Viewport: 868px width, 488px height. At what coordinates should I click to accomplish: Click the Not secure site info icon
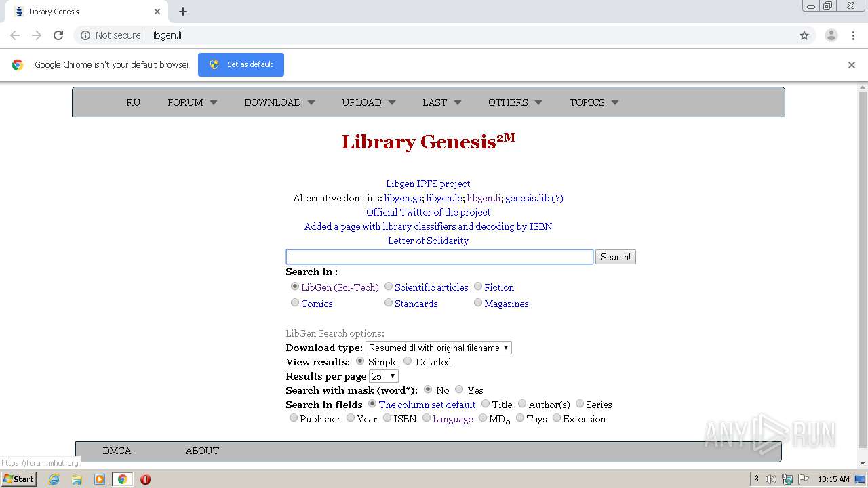click(x=85, y=35)
